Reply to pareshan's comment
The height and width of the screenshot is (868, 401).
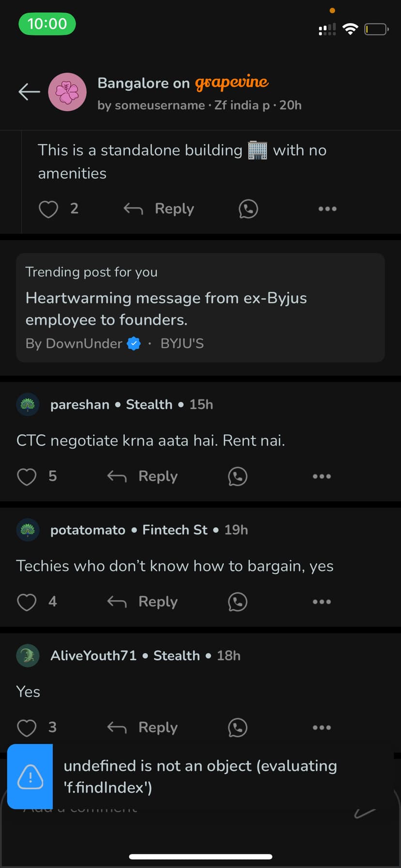(142, 476)
